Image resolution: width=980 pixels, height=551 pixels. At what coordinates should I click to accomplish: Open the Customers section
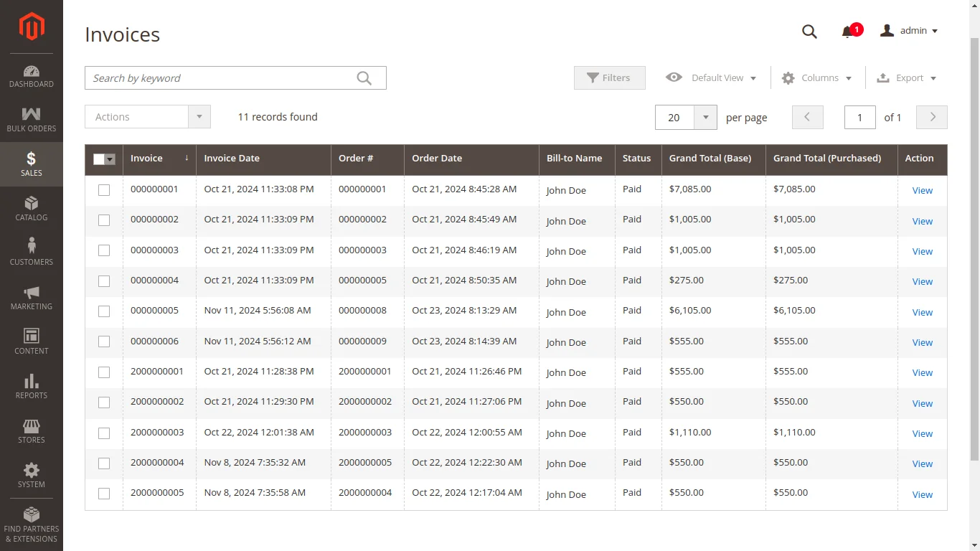(x=31, y=253)
